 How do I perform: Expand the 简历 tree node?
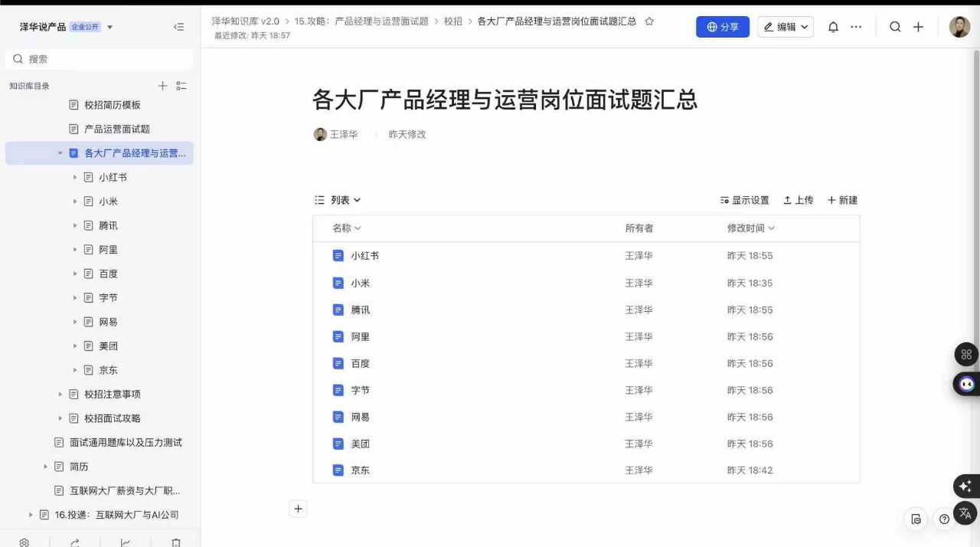[45, 467]
